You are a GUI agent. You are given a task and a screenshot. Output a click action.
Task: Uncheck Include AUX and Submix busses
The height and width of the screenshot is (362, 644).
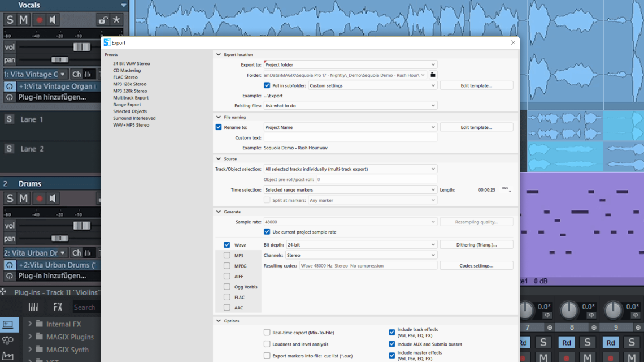(392, 344)
